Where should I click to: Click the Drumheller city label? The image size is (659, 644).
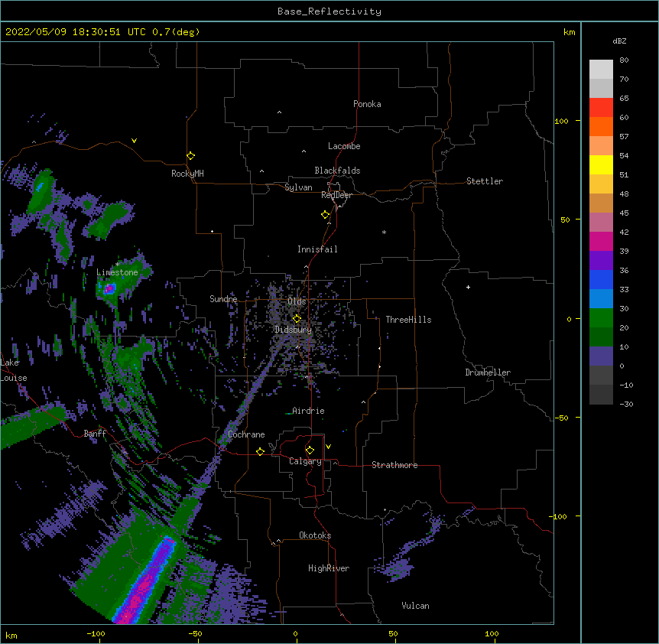(488, 372)
